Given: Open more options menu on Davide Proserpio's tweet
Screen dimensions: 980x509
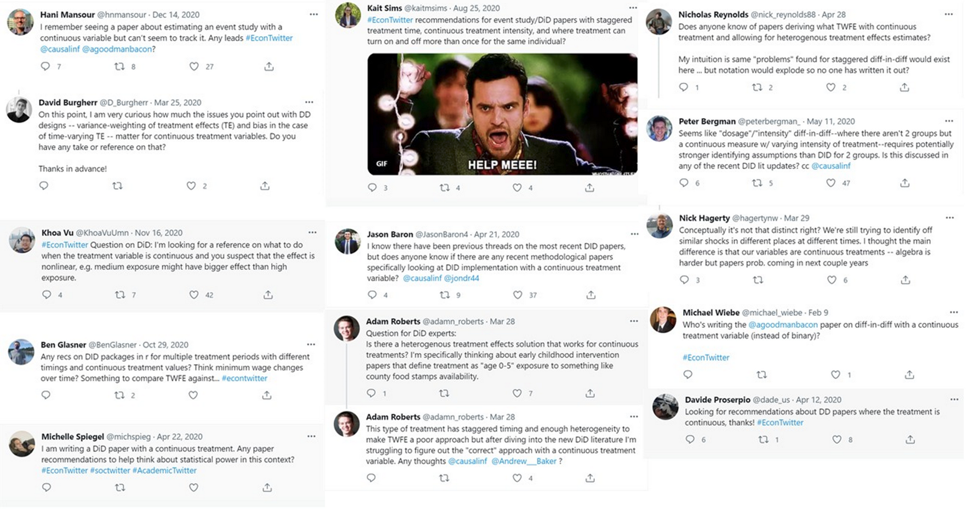Looking at the screenshot, I should 954,400.
